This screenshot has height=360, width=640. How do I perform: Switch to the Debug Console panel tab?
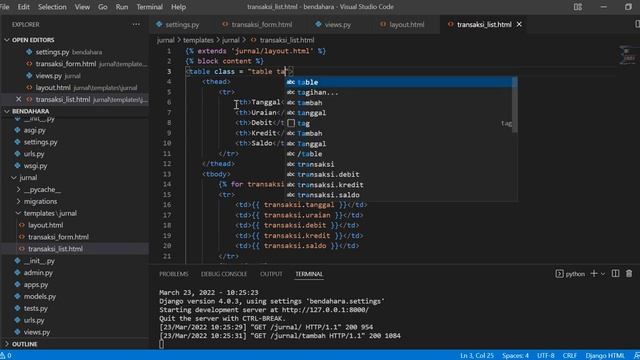click(224, 274)
